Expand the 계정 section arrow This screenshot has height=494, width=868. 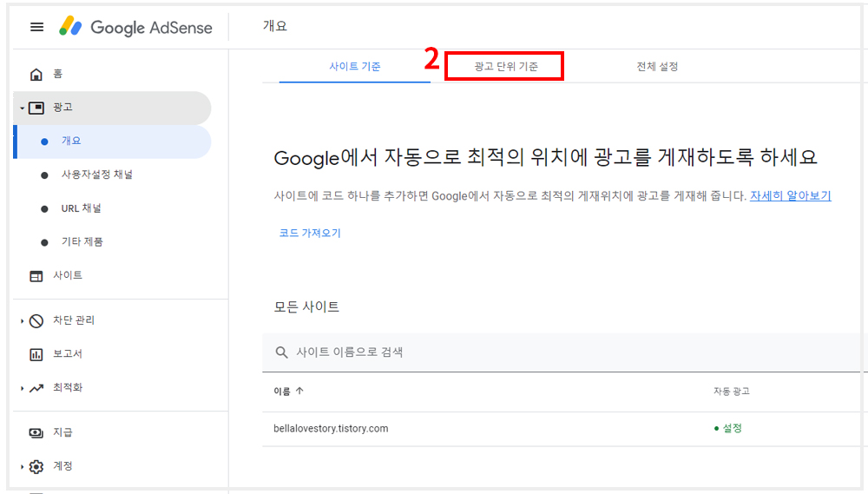[x=23, y=467]
